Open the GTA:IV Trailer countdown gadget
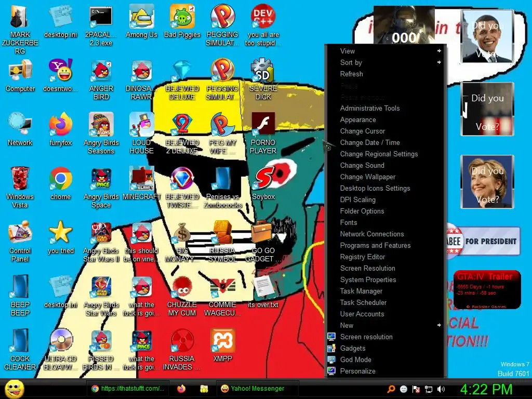Viewport: 532px width, 399px height. pos(487,290)
